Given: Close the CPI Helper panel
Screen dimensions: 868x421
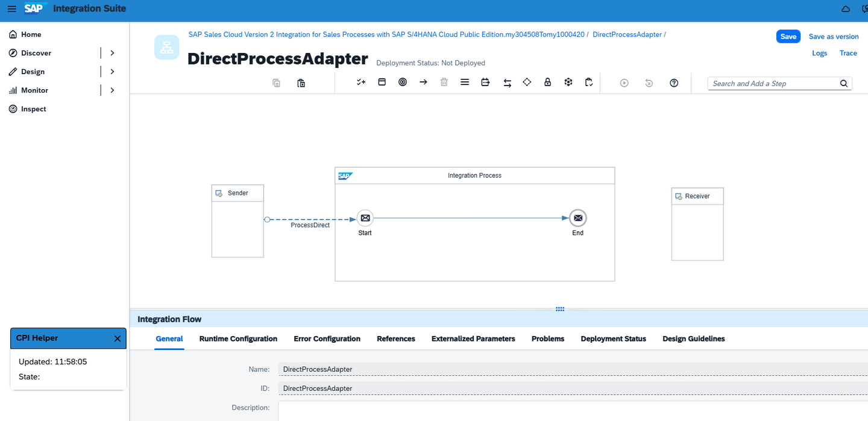Looking at the screenshot, I should (118, 338).
